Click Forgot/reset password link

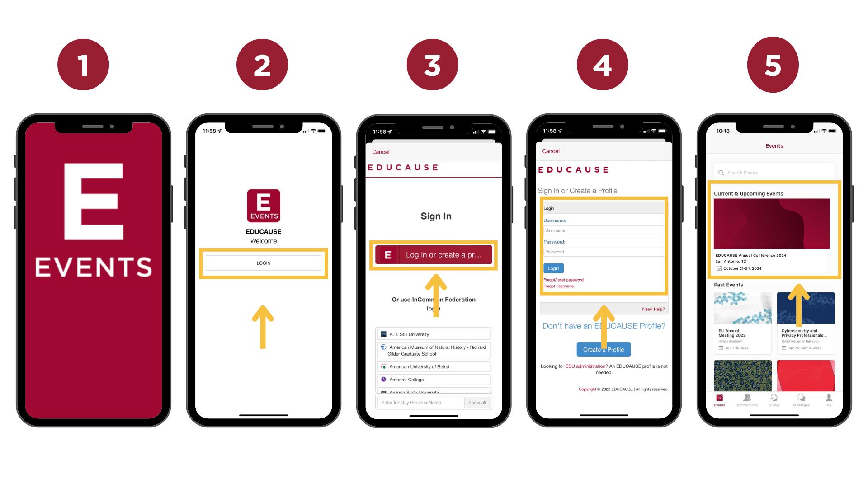coord(563,279)
